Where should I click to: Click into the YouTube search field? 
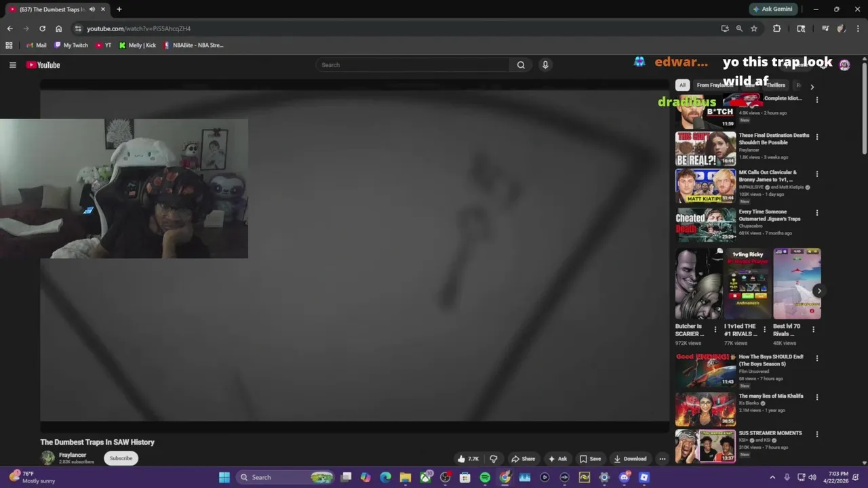tap(412, 65)
